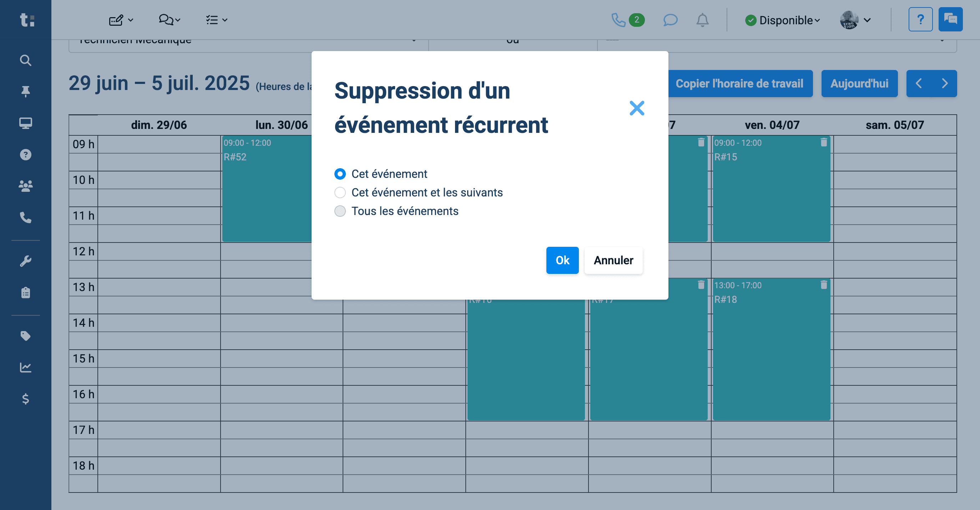Screen dimensions: 980x510
Task: Open search in the left sidebar
Action: pyautogui.click(x=25, y=60)
